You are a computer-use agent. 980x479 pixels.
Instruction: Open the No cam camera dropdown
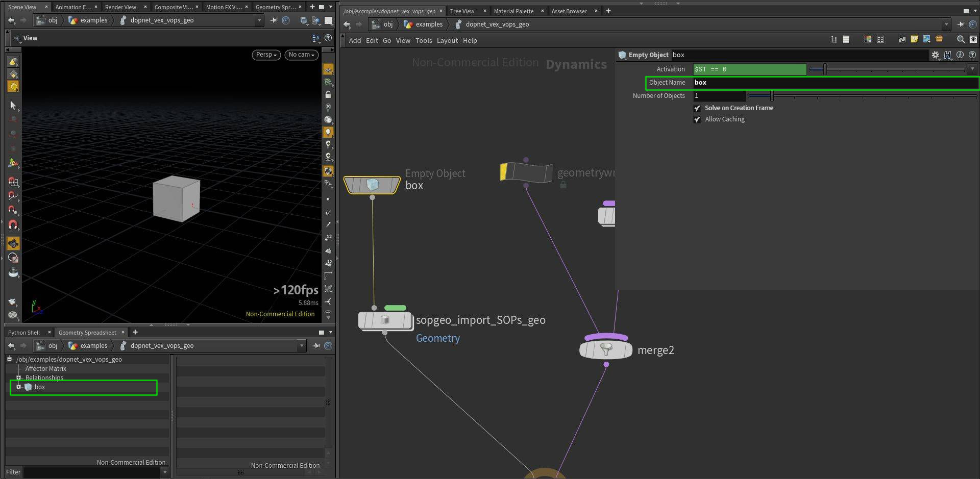click(x=301, y=55)
